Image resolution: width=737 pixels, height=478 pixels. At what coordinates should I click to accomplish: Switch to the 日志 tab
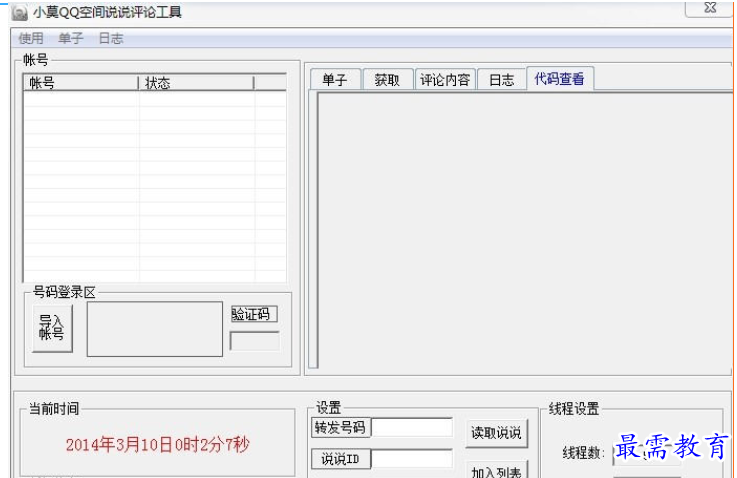tap(502, 79)
